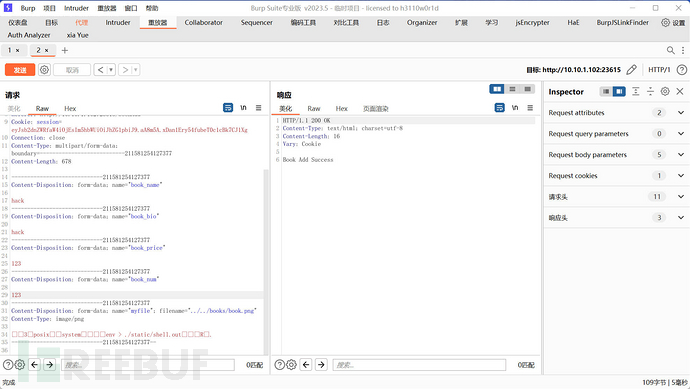Collapse all Inspector sections icon
Image resolution: width=690 pixels, height=389 pixels.
[x=650, y=91]
